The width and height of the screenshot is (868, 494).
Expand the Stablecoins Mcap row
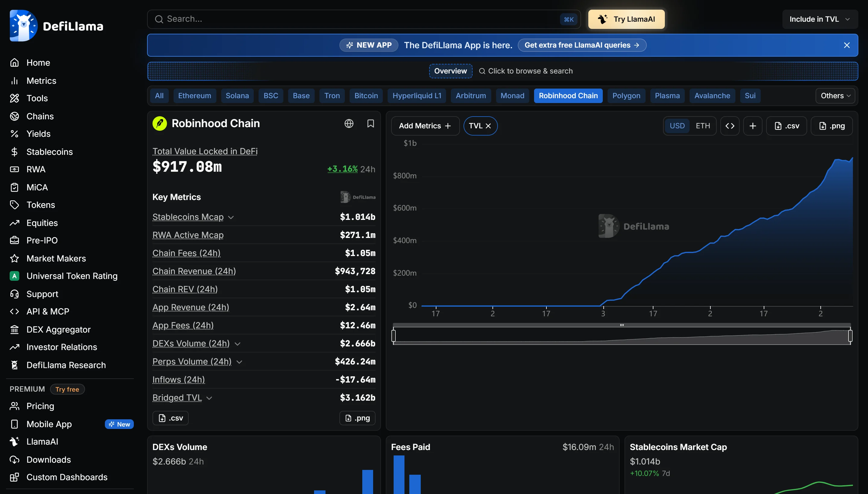(x=231, y=217)
